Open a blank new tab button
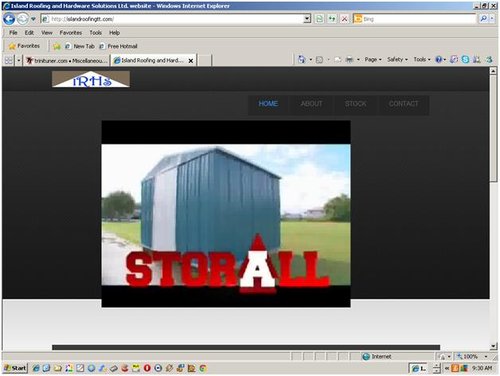 coord(204,61)
